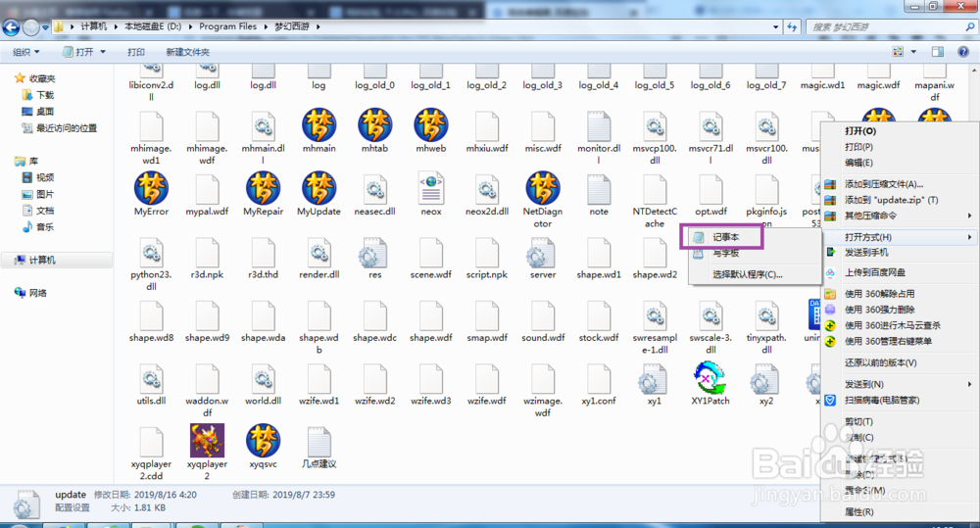Click 属性(R) in context menu
Screen dimensions: 980x528
click(858, 511)
